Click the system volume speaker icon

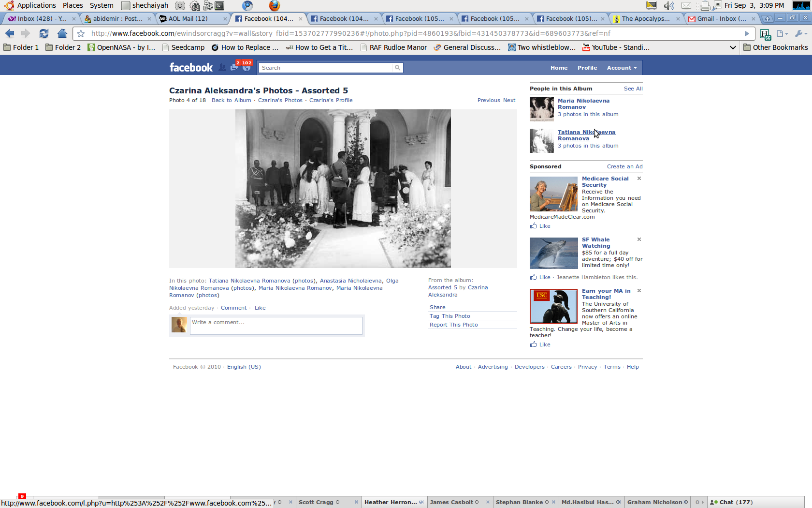pos(668,5)
